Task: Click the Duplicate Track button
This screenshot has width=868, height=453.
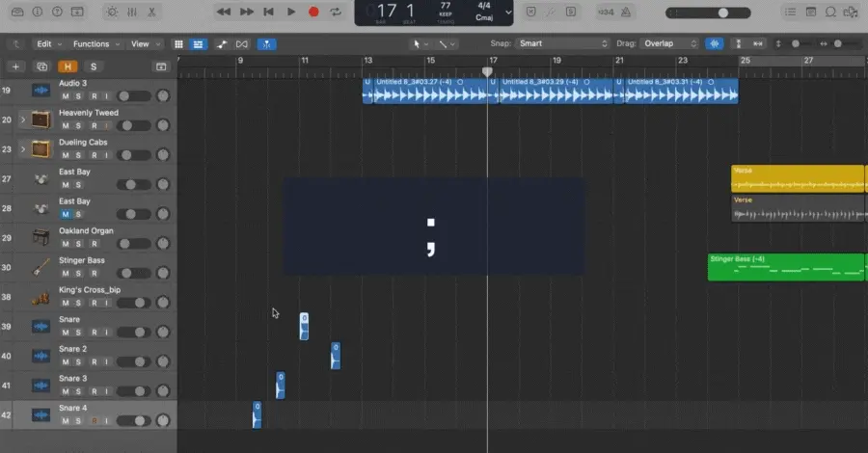Action: pos(42,67)
